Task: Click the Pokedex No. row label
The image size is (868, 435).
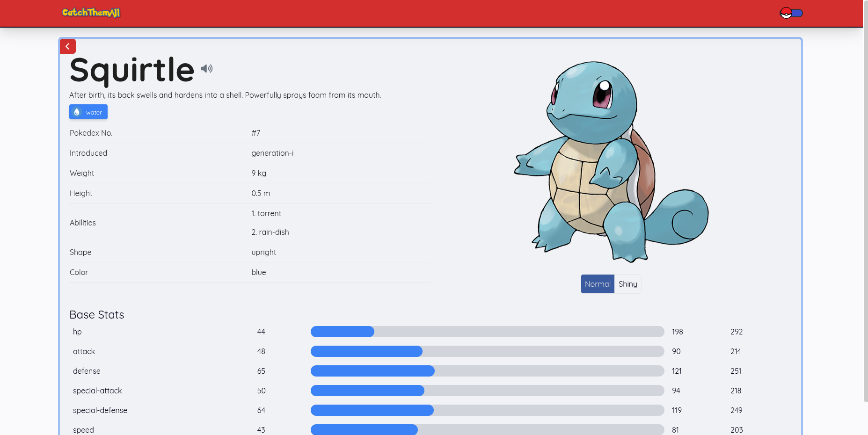Action: coord(91,133)
